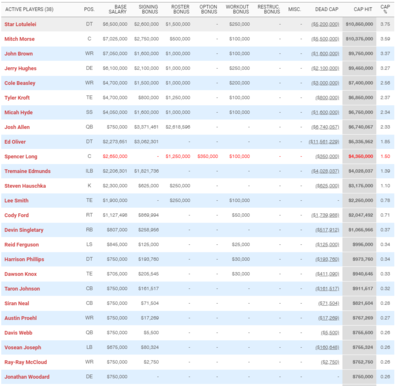Sort by Misc. column header

294,9
